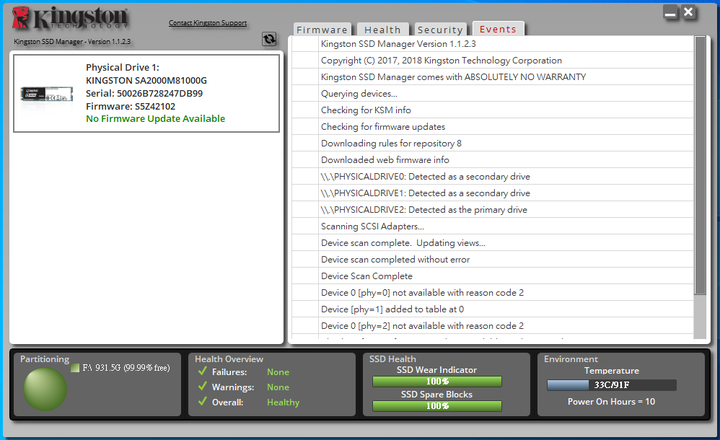
Task: Select the PHYSICALDRIVE2 primary drive row
Action: (492, 209)
